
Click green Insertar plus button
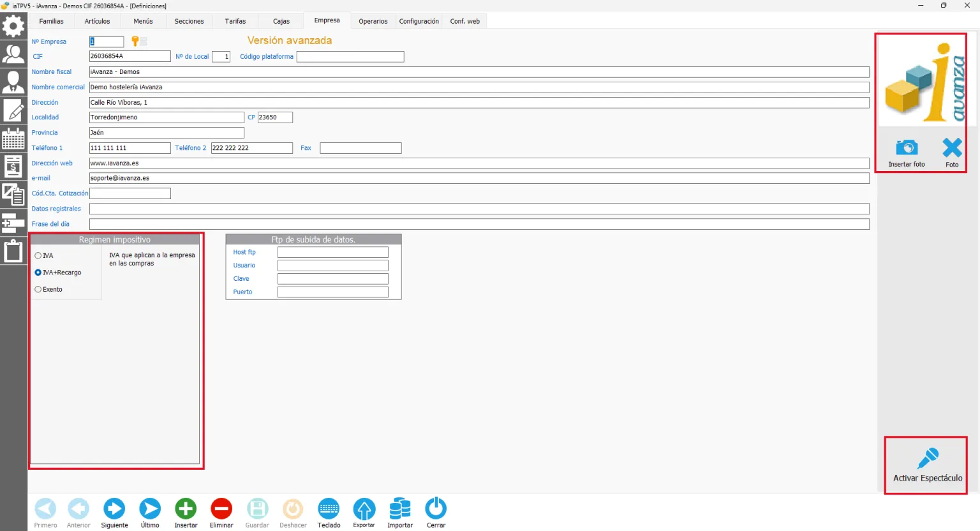(186, 512)
